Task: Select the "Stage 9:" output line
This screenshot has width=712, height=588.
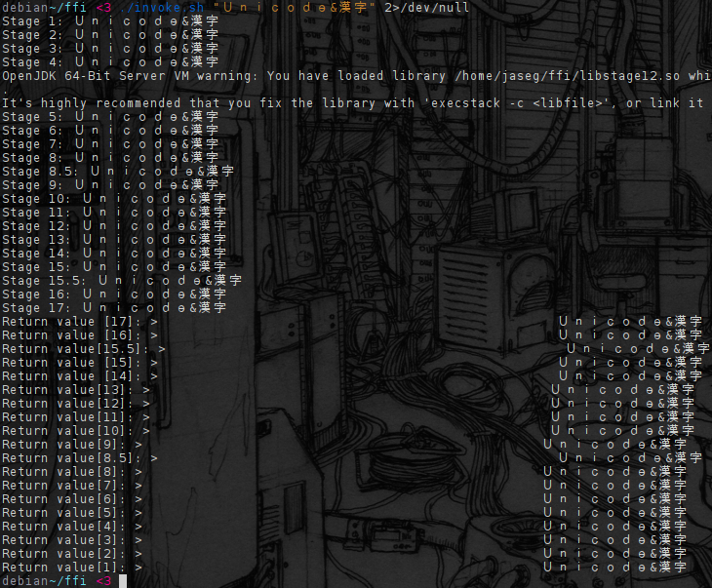Action: 110,185
